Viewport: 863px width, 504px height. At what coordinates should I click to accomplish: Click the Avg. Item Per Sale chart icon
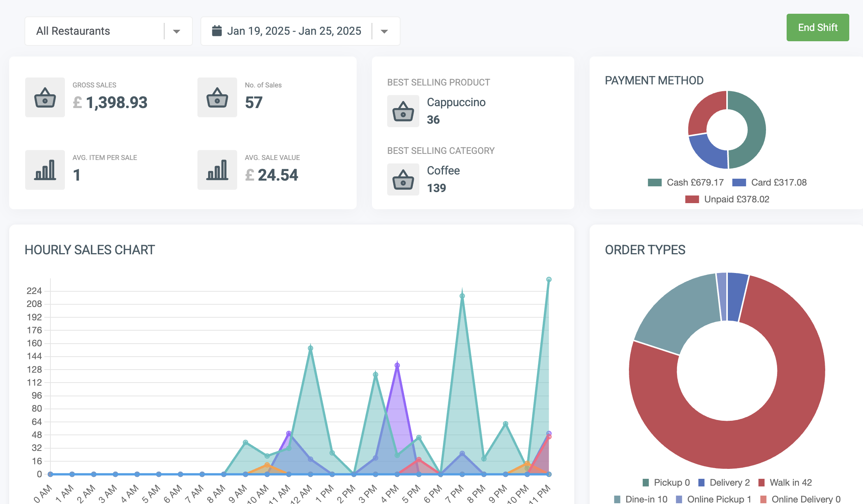coord(45,170)
